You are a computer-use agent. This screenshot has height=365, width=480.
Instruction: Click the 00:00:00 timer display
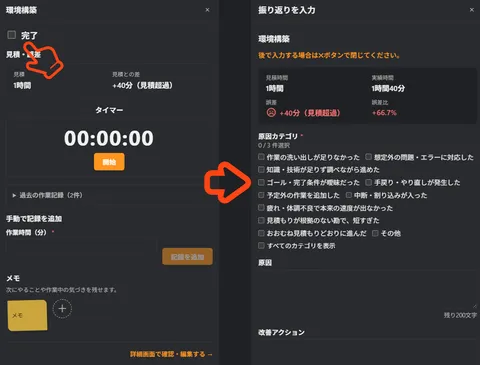pyautogui.click(x=109, y=138)
